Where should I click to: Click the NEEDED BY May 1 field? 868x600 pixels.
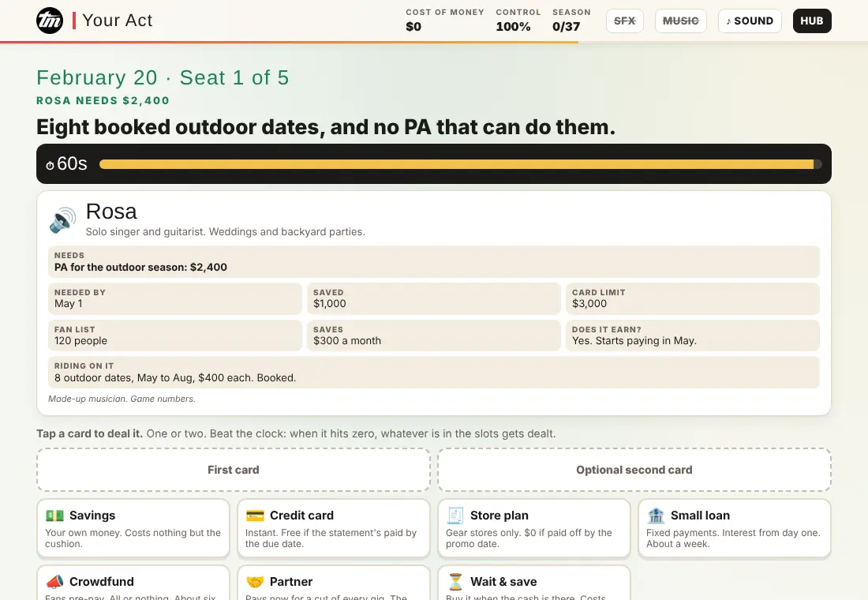tap(175, 298)
